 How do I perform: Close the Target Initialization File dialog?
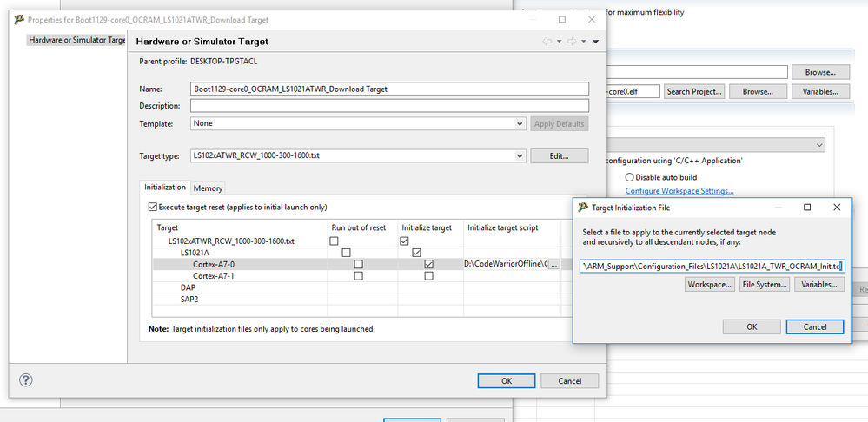click(x=837, y=208)
